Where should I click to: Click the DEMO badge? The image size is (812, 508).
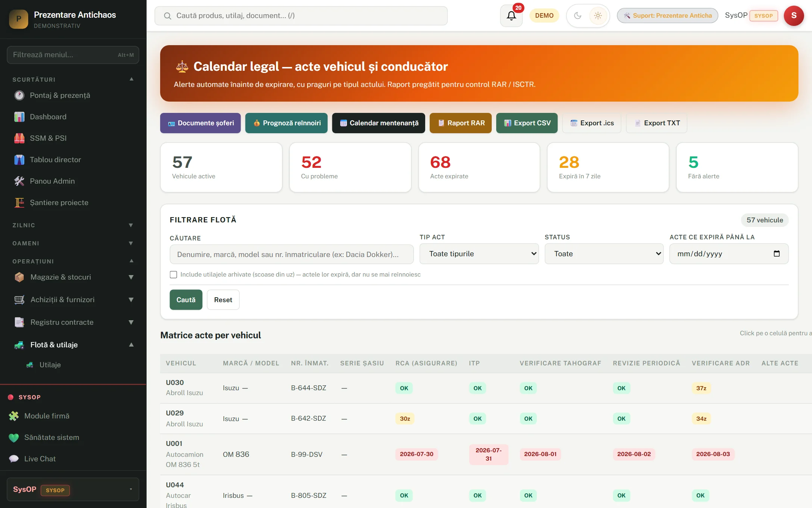544,16
